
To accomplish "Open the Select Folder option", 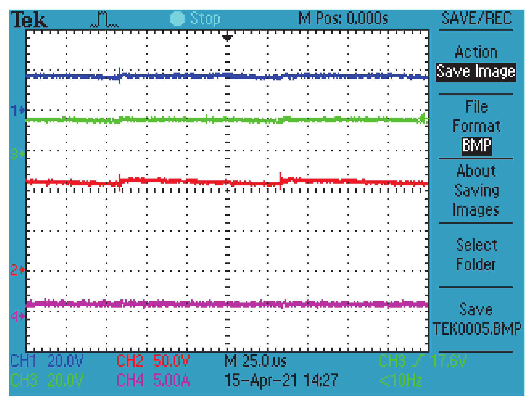I will point(477,255).
